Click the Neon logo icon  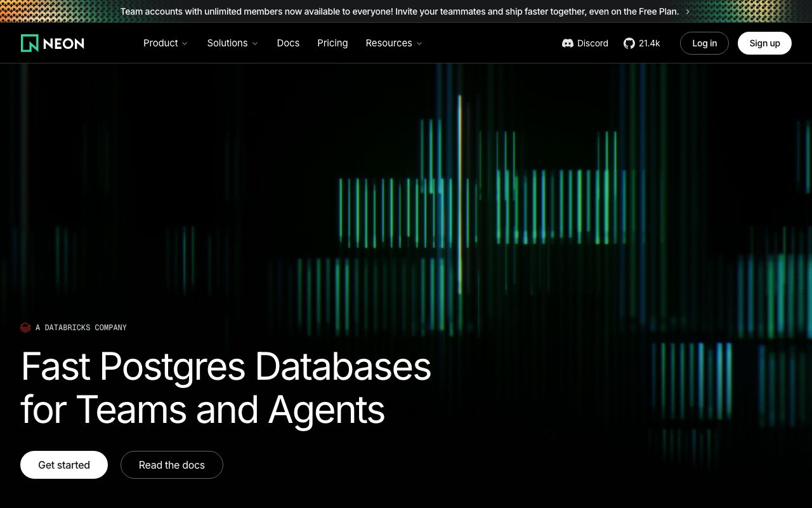coord(30,43)
